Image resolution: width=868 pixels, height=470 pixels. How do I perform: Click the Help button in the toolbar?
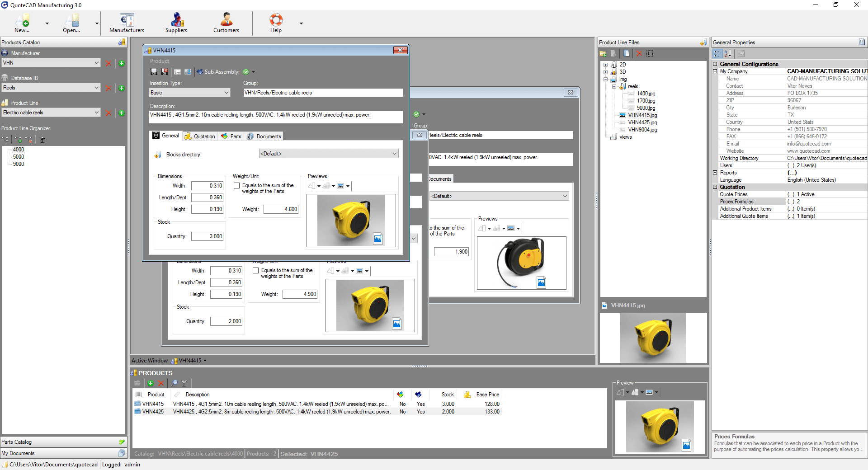(276, 23)
